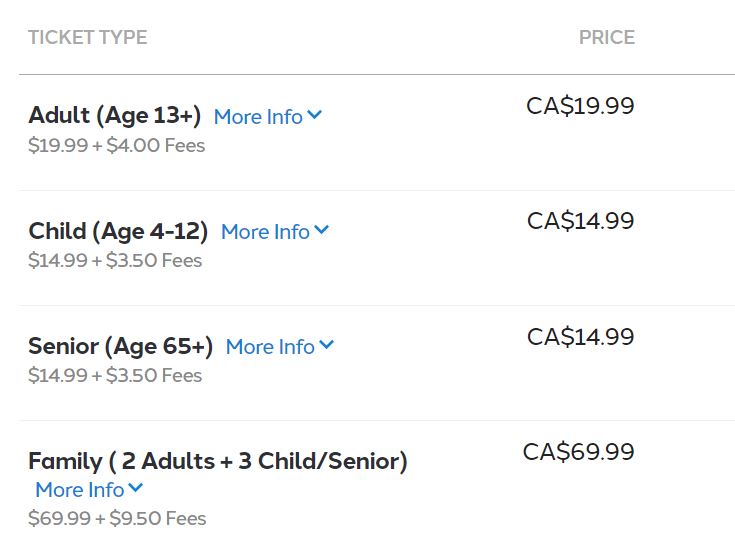Expand More Info for Adult ticket

pos(258,116)
